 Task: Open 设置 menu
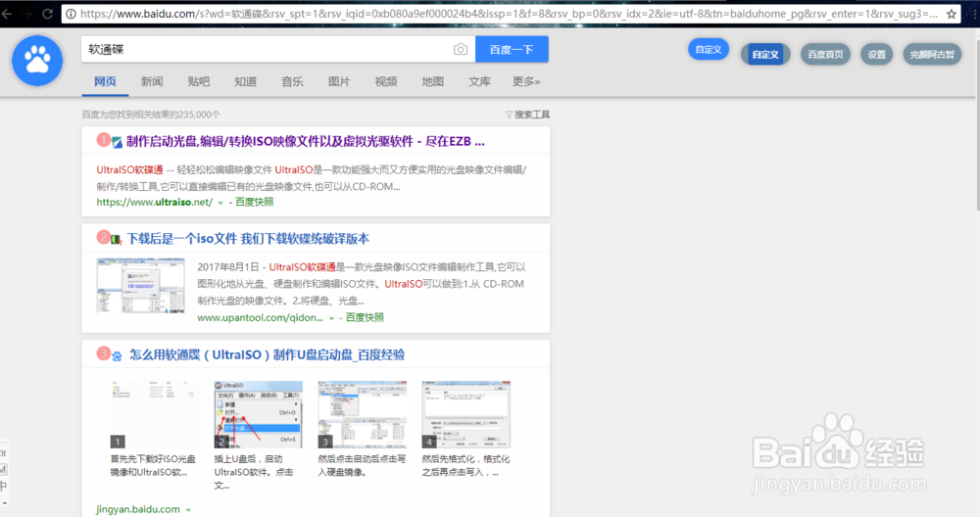pyautogui.click(x=876, y=54)
